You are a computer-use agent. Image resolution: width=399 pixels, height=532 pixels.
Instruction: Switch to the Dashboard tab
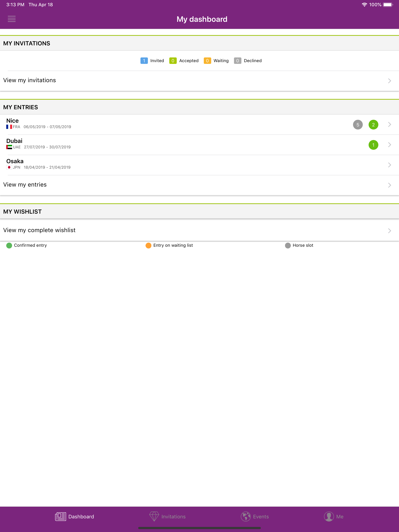point(75,516)
